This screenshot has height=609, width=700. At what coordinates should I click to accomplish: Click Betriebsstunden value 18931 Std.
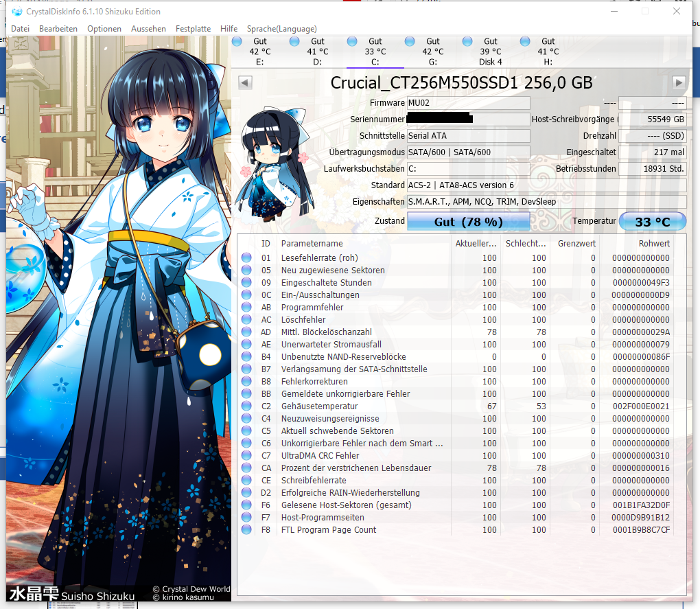(652, 169)
